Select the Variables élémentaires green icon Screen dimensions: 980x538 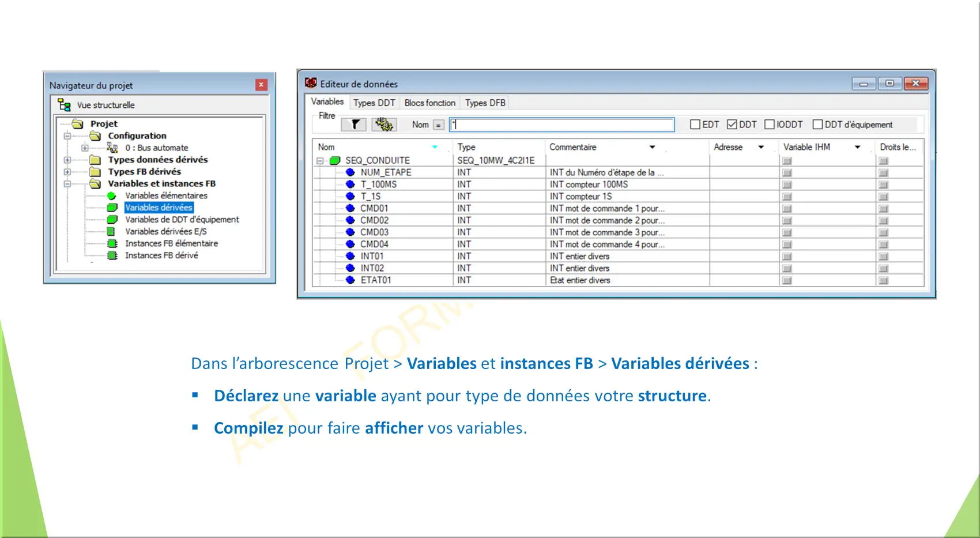pos(112,196)
